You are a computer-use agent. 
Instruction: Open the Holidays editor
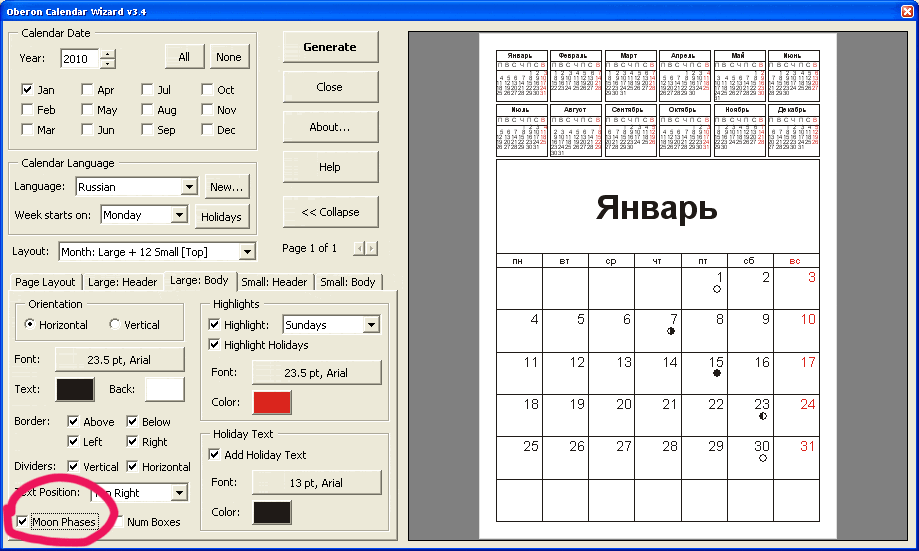[221, 217]
